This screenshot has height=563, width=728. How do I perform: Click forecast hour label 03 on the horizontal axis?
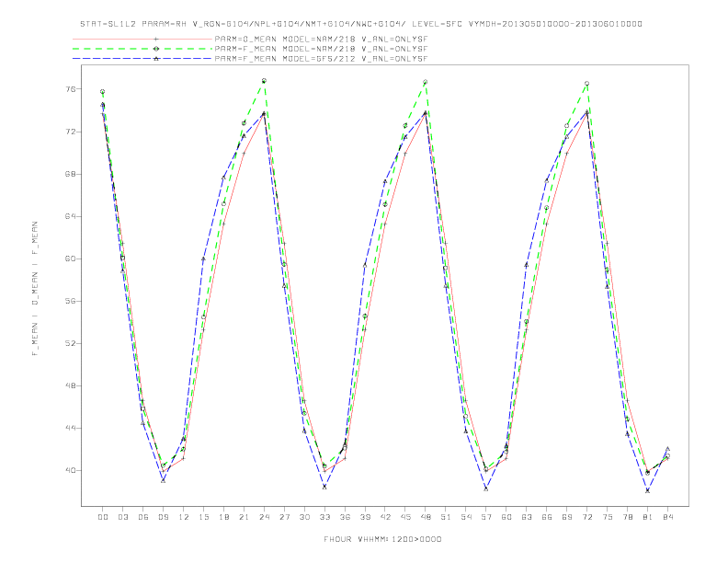click(x=123, y=517)
